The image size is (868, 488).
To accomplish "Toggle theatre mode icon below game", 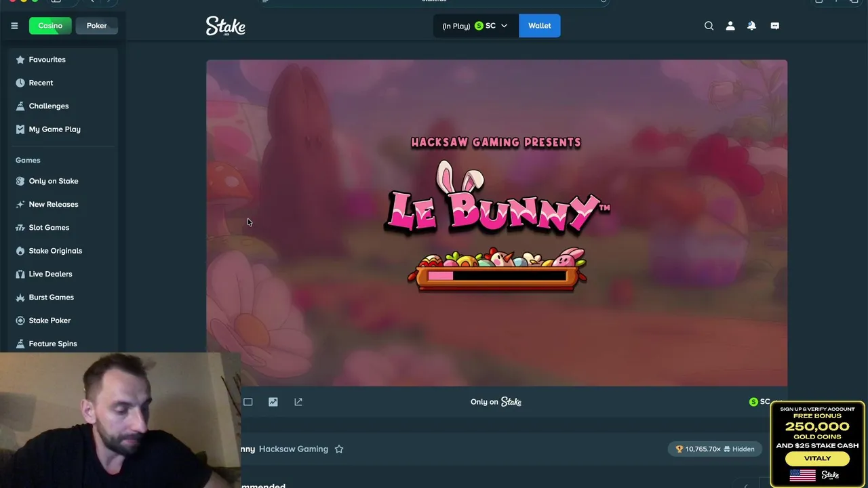I will click(248, 402).
